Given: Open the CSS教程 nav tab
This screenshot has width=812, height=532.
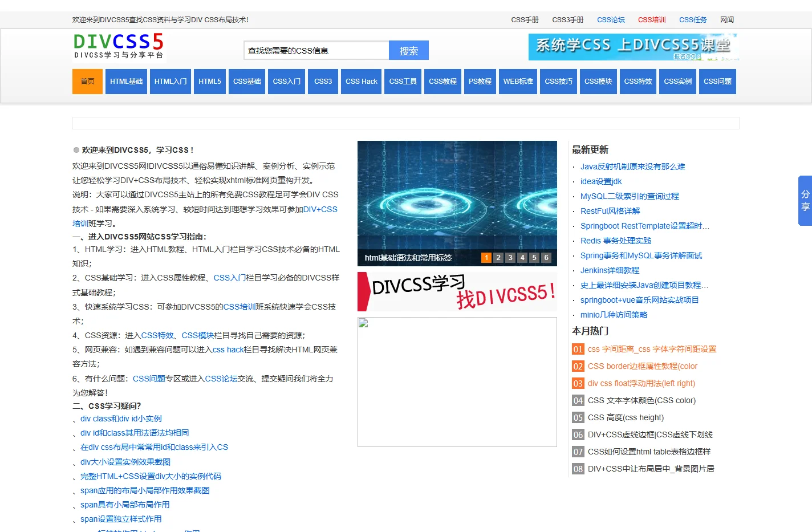Looking at the screenshot, I should pos(443,82).
